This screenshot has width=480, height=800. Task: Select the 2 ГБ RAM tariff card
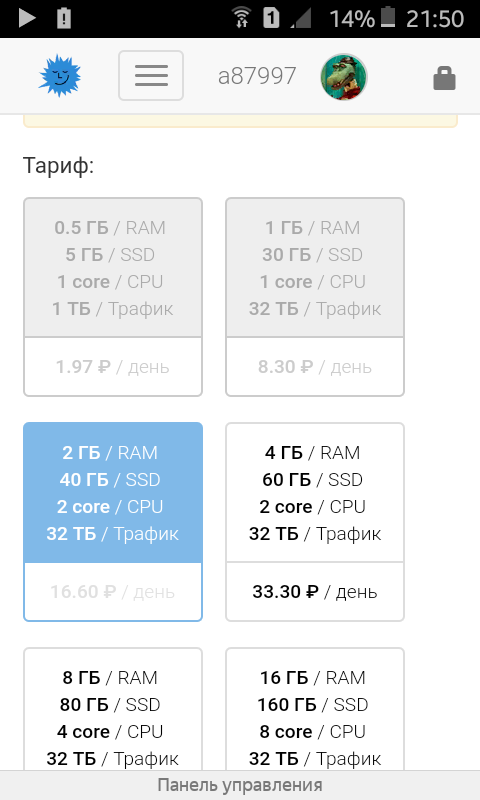click(113, 522)
